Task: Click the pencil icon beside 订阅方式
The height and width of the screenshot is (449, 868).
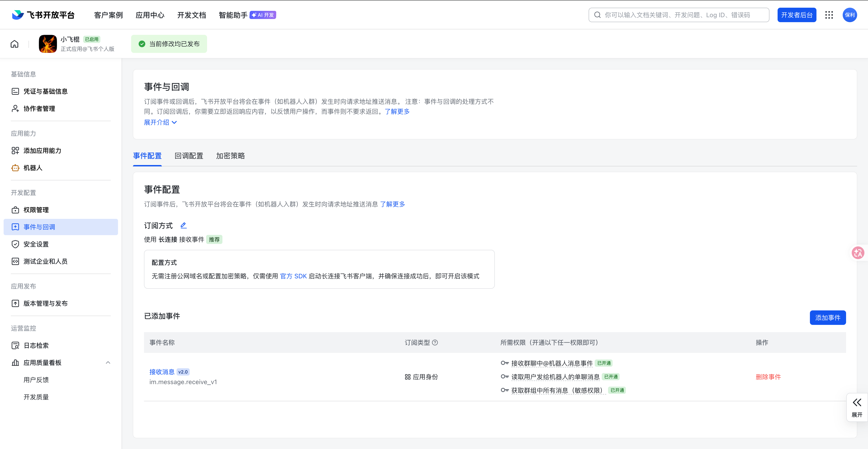Action: (x=183, y=225)
